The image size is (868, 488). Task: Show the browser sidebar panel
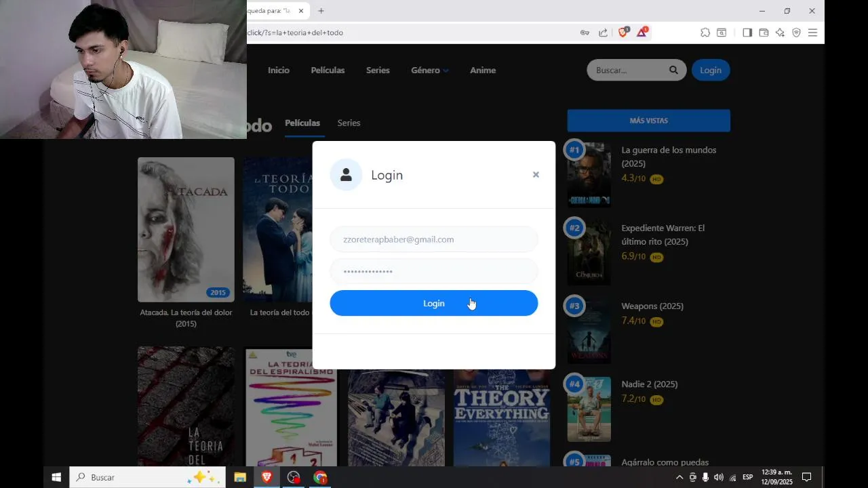click(747, 33)
